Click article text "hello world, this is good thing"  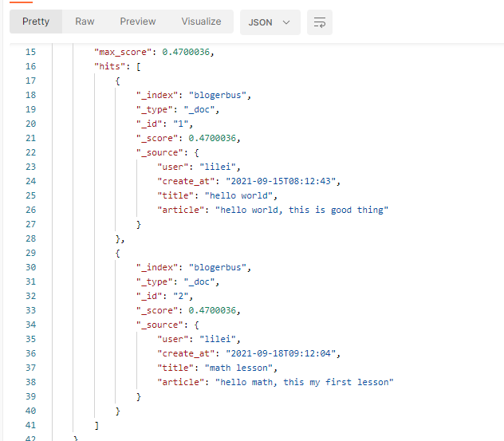click(301, 210)
